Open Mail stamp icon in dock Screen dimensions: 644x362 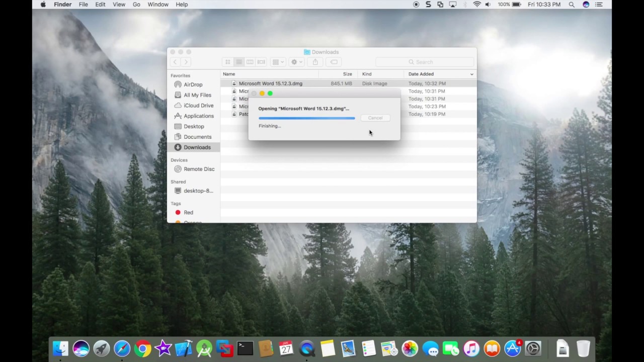point(348,348)
